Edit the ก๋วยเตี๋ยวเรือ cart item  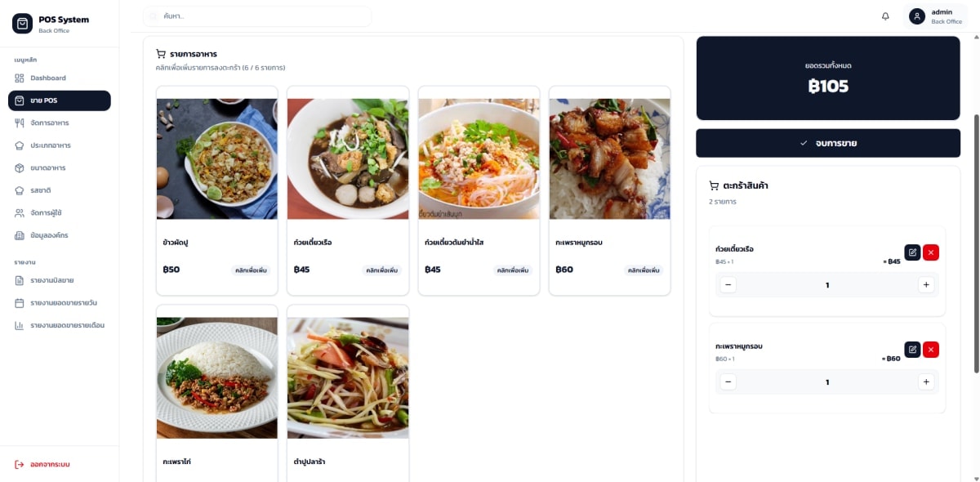pos(912,252)
